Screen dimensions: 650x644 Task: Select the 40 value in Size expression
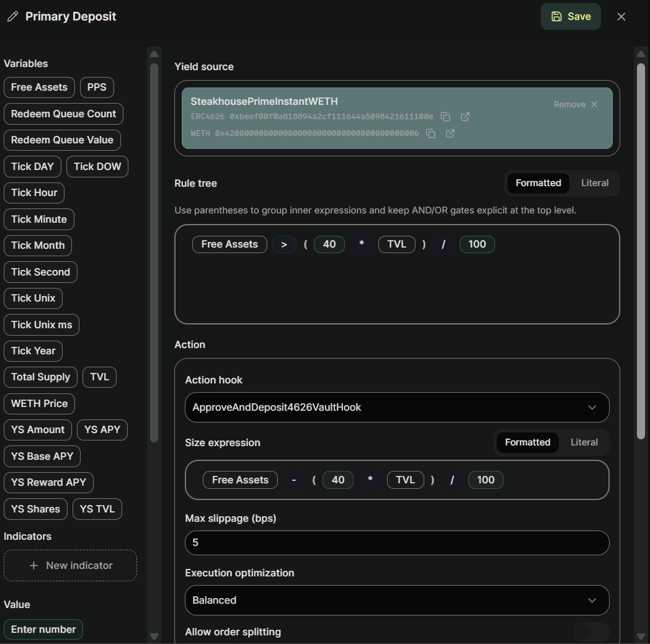(338, 480)
